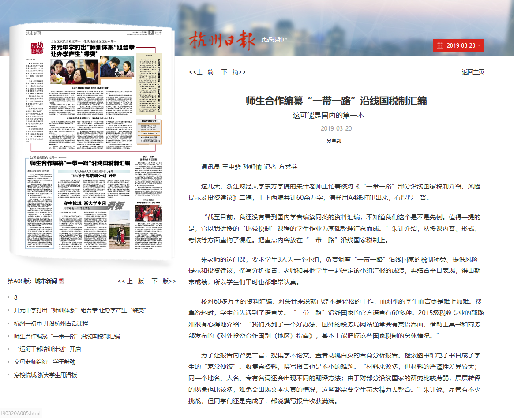Click the article date 2019-03-20 under title
This screenshot has height=420, width=514.
point(336,128)
